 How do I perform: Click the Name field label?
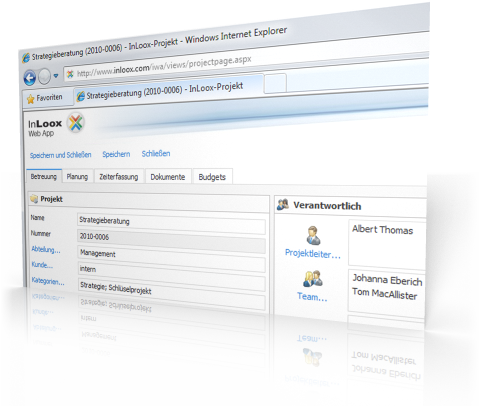(37, 218)
